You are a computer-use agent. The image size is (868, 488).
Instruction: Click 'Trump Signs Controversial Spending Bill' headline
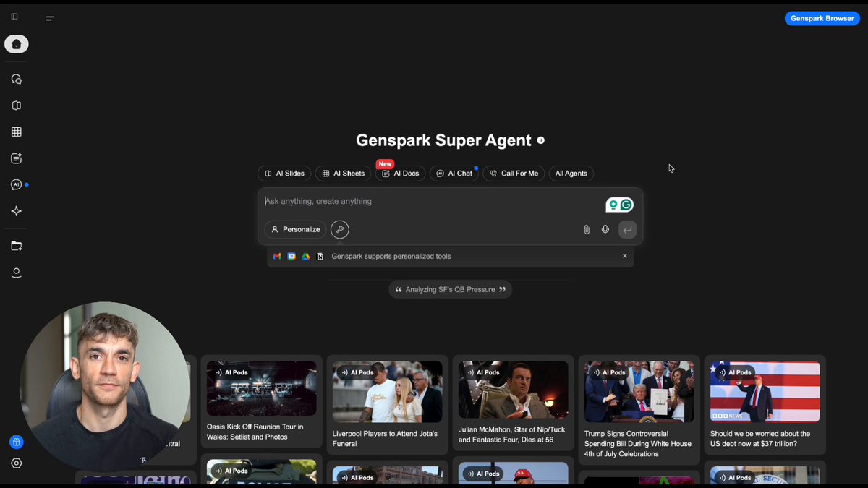point(638,443)
